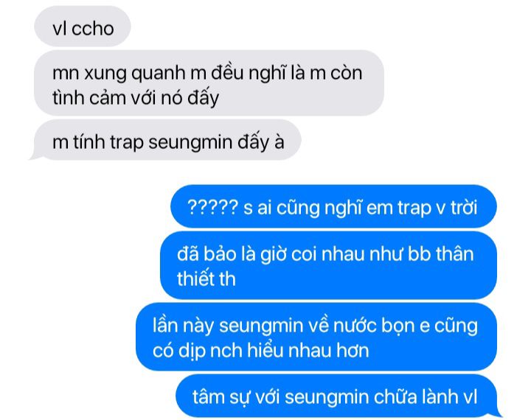Click the word "ccho" in the top gray bubble
The image size is (531, 420).
[x=92, y=29]
